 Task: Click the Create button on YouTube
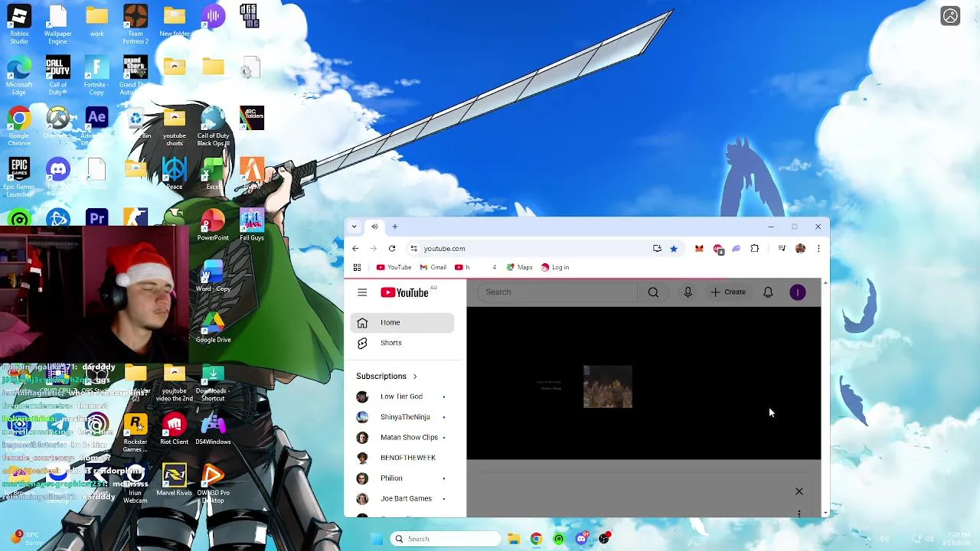[x=728, y=292]
